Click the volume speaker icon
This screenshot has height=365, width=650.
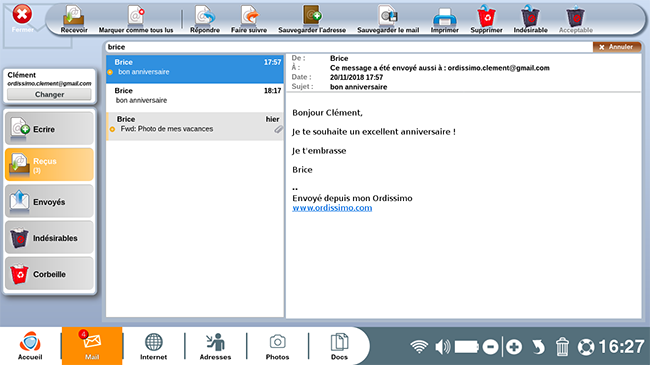click(x=442, y=347)
